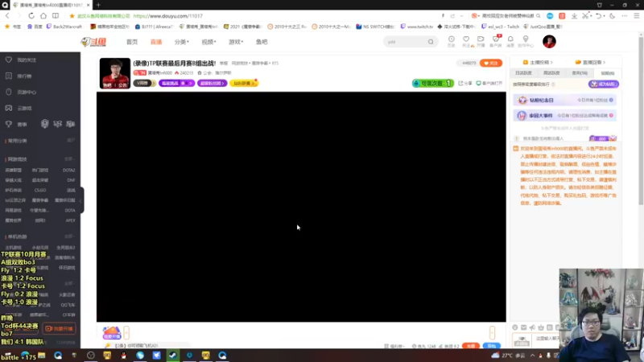Reload the page with the refresh icon

tap(31, 16)
